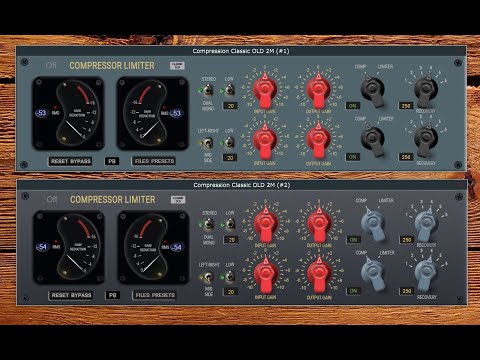Toggle the LOW switch beside Left Right in compressor #1
Image resolution: width=480 pixels, height=360 pixels.
[229, 142]
